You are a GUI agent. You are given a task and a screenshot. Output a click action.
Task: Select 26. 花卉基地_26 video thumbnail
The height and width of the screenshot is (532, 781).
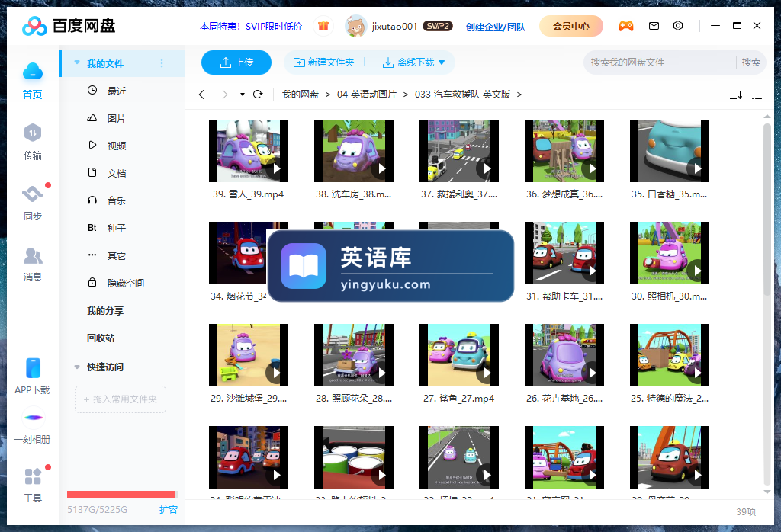(x=564, y=355)
